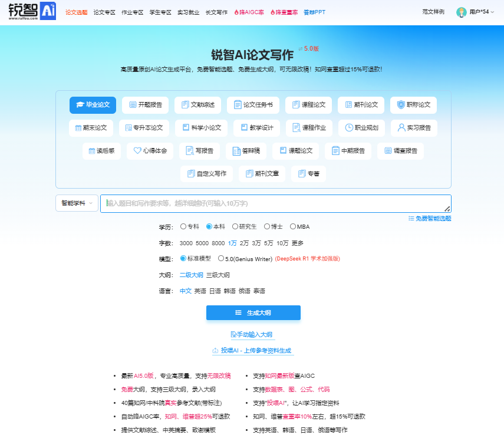Click the 投喂AI upload icon
The image size is (504, 448).
216,351
